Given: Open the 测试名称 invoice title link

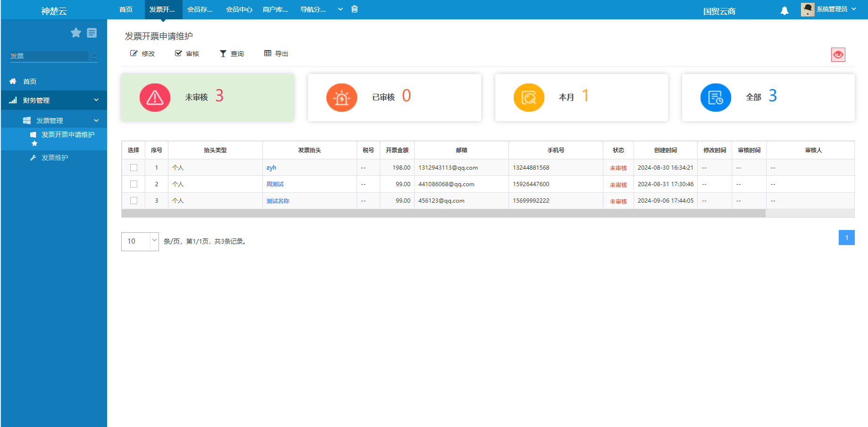Looking at the screenshot, I should pos(278,201).
